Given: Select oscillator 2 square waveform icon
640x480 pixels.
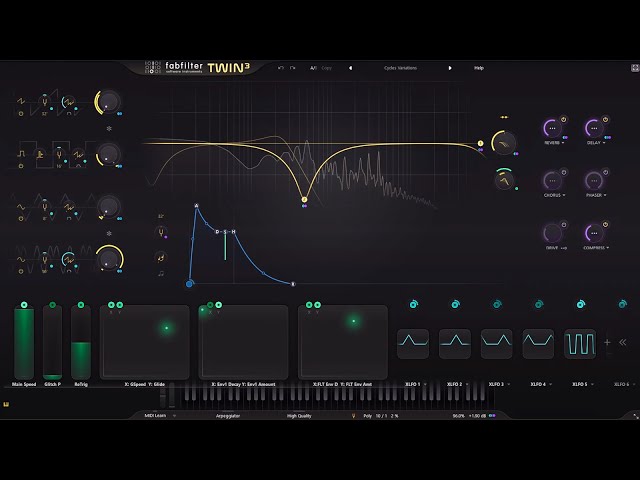Looking at the screenshot, I should coord(21,153).
